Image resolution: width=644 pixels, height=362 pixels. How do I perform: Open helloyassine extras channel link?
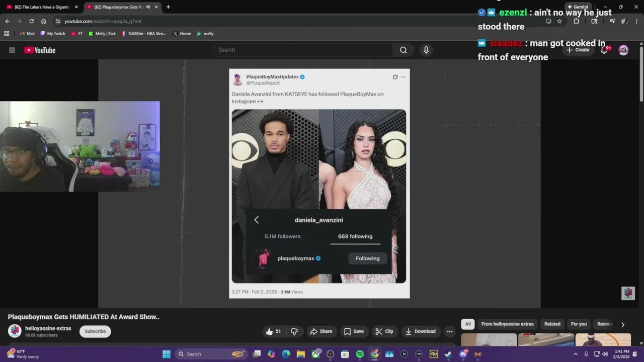(48, 328)
